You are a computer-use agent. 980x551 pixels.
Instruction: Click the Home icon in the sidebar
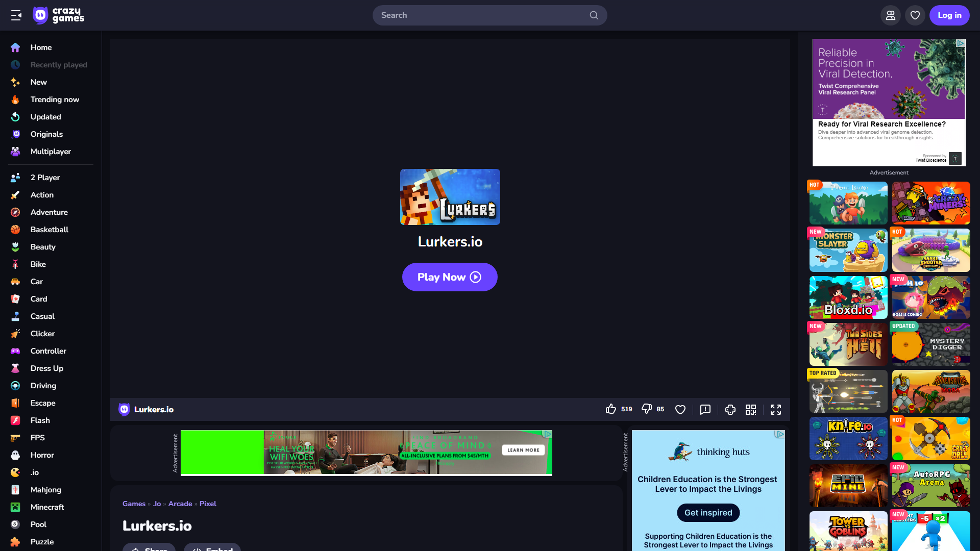[x=15, y=47]
